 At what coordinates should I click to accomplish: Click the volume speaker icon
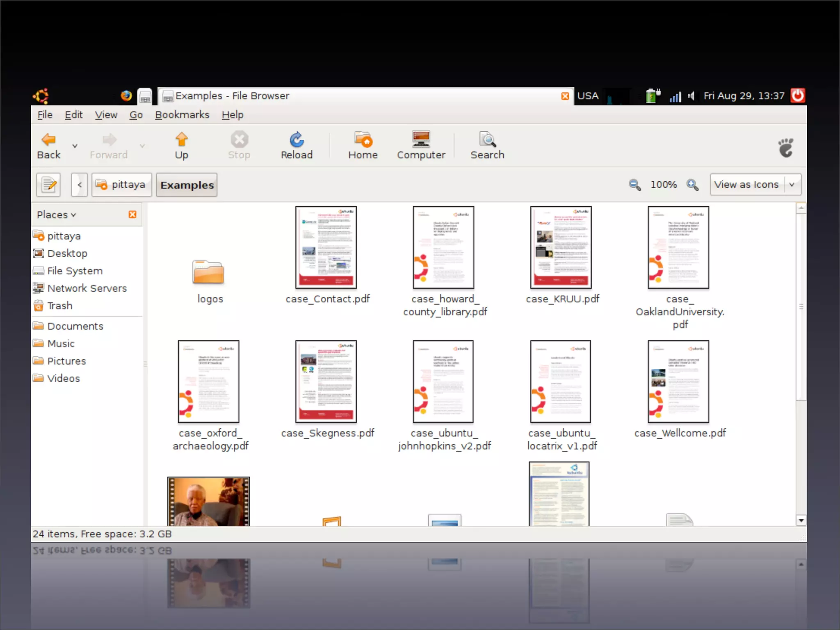pos(692,96)
